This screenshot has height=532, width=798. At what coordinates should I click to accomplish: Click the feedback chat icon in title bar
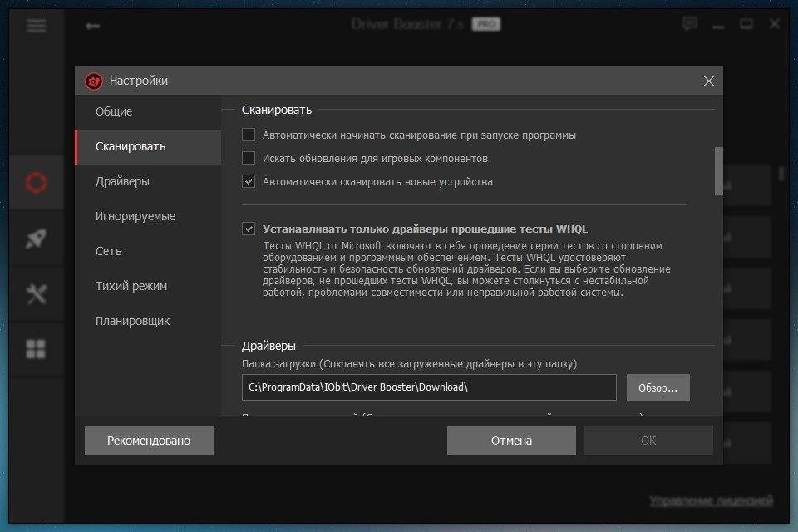690,23
